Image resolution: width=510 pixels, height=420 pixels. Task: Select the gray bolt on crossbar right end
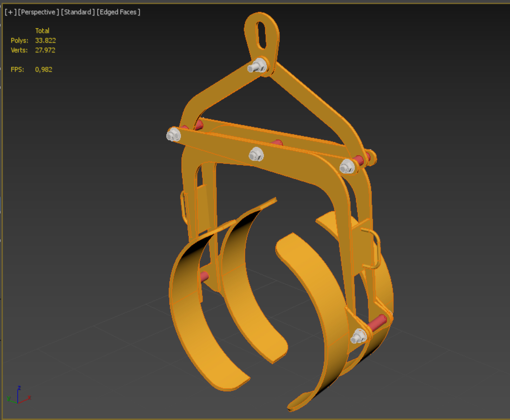(347, 166)
